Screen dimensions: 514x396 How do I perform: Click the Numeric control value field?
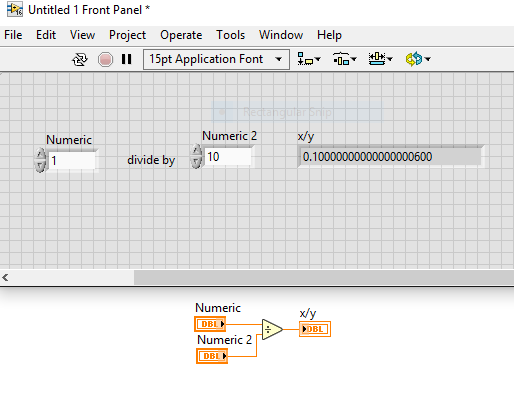pyautogui.click(x=72, y=161)
